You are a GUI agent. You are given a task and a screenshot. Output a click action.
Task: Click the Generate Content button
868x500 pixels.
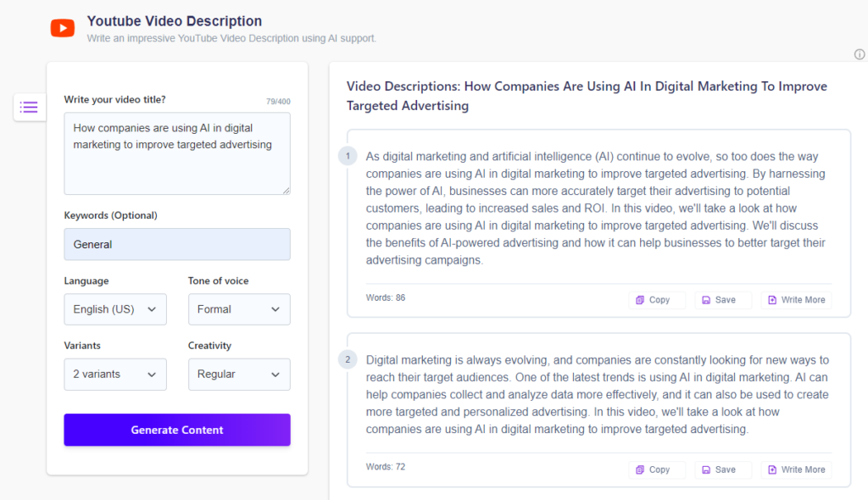(x=177, y=430)
